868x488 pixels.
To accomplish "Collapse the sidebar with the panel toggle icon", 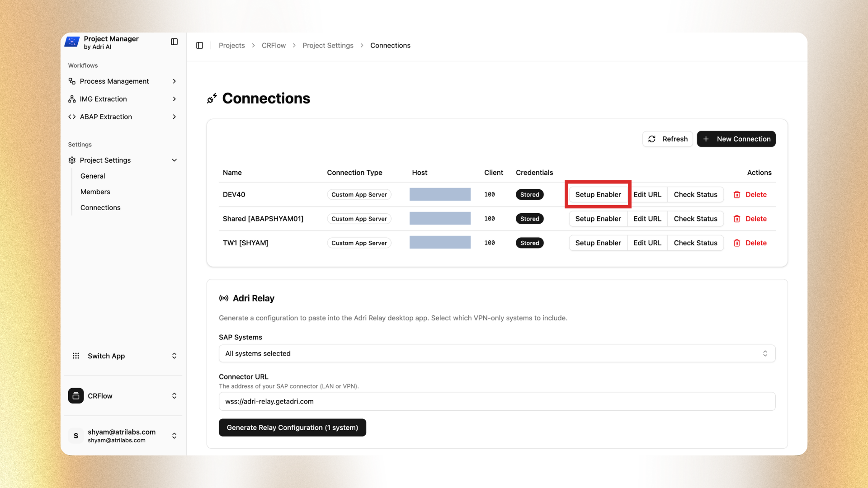I will pos(174,42).
